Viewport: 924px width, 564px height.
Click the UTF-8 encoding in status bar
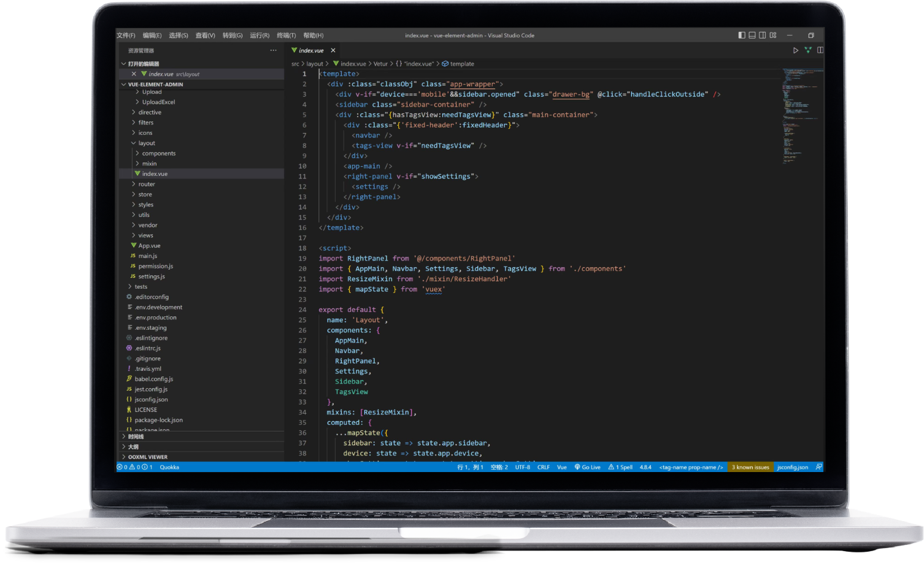(x=522, y=467)
